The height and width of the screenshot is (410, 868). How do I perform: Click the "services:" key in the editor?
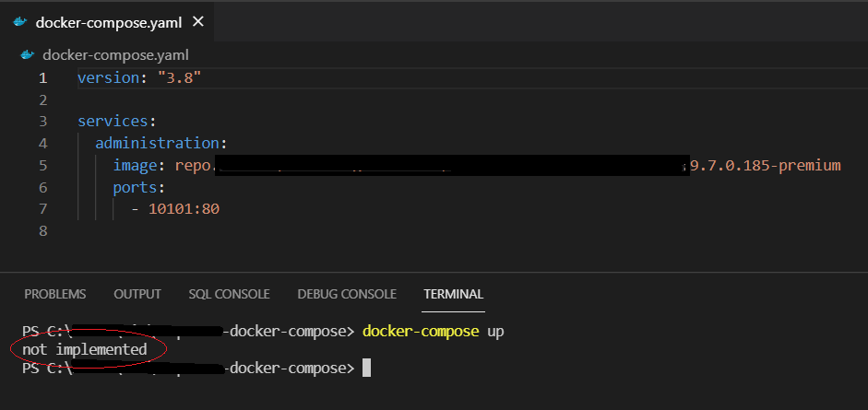[117, 122]
